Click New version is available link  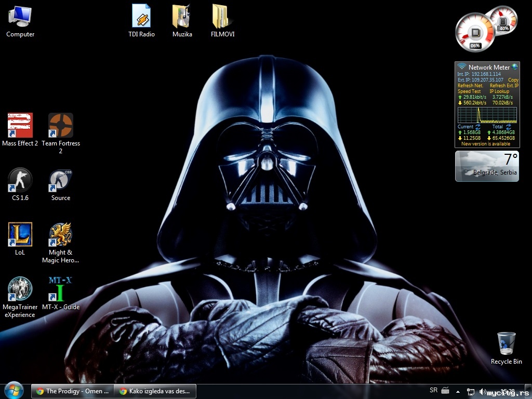[486, 144]
